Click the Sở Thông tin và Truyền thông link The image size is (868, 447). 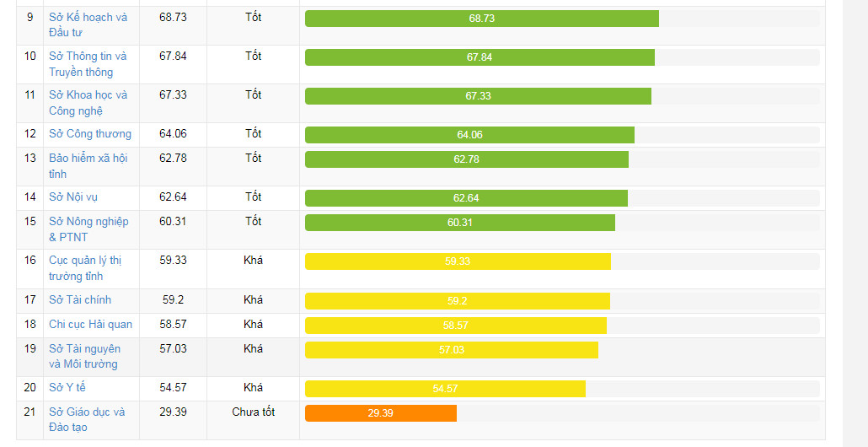[88, 63]
